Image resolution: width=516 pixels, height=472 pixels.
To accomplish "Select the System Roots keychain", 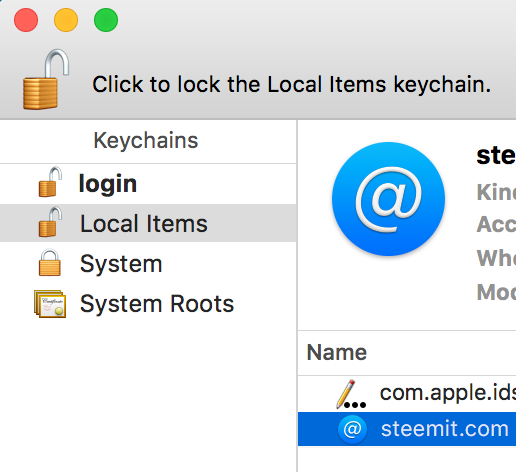I will tap(148, 304).
